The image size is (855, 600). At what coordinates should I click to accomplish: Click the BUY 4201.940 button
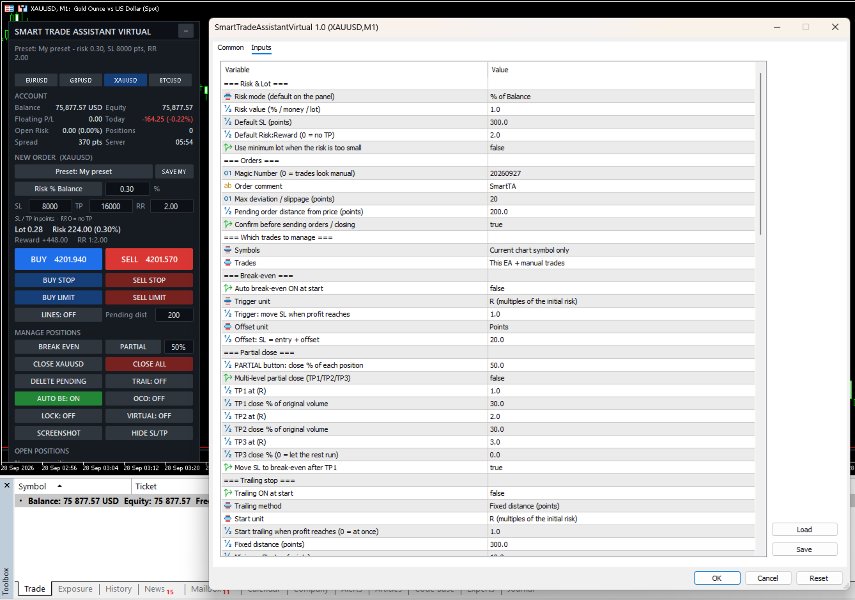coord(58,259)
